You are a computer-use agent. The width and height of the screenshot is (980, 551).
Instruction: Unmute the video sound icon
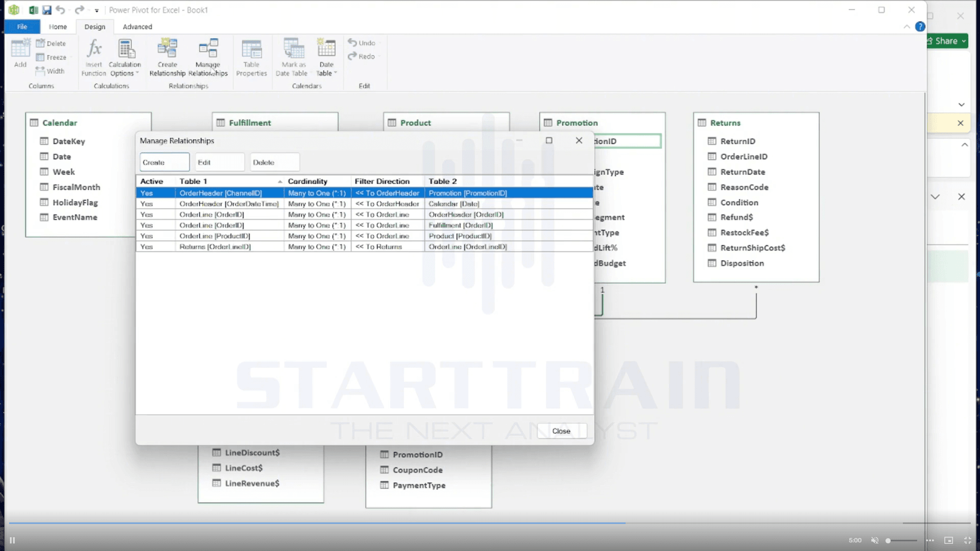[875, 540]
